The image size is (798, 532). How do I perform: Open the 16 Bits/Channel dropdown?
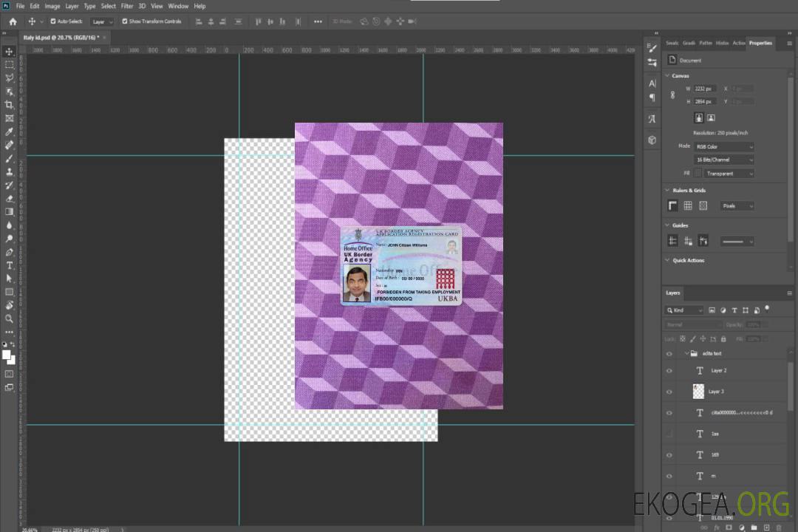(x=724, y=160)
